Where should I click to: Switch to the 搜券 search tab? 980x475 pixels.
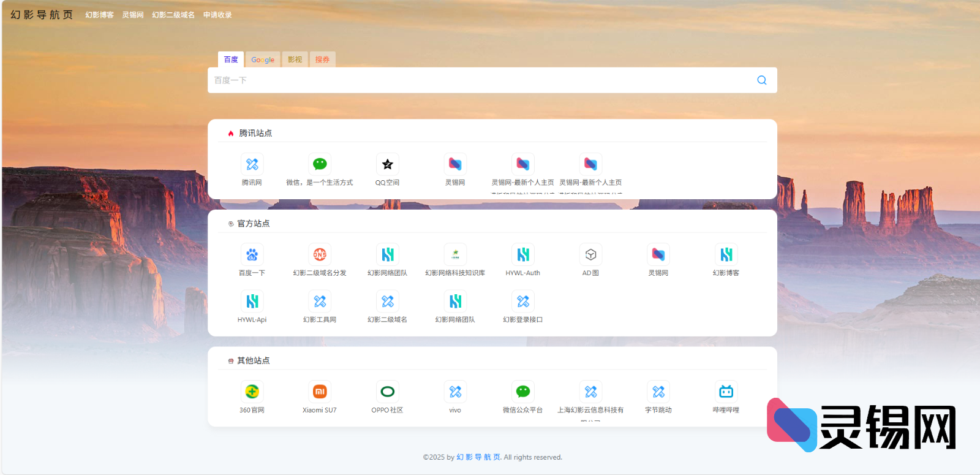(322, 59)
